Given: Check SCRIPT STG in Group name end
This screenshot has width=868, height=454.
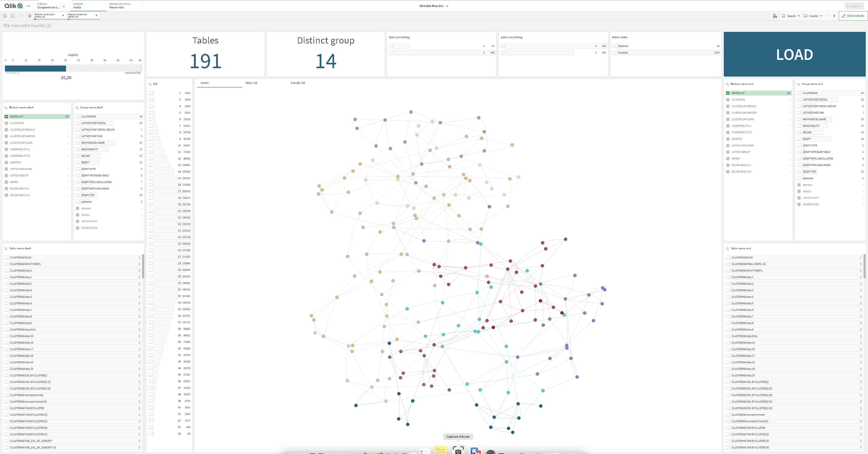Looking at the screenshot, I should pos(799,172).
